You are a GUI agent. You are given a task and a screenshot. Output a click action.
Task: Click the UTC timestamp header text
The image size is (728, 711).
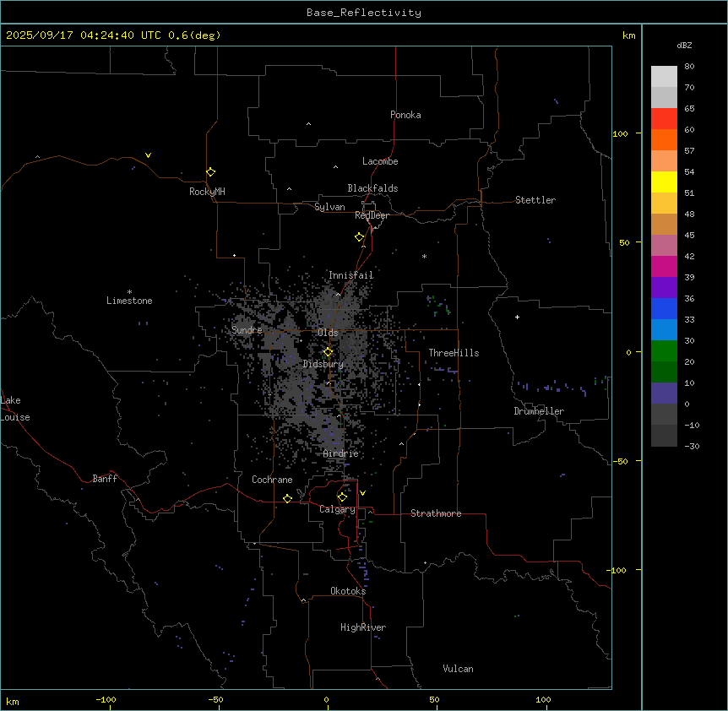[x=112, y=35]
